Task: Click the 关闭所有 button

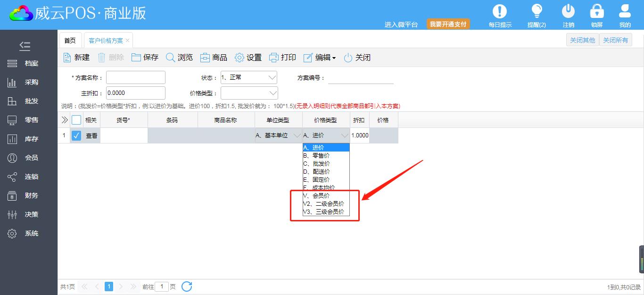Action: 615,40
